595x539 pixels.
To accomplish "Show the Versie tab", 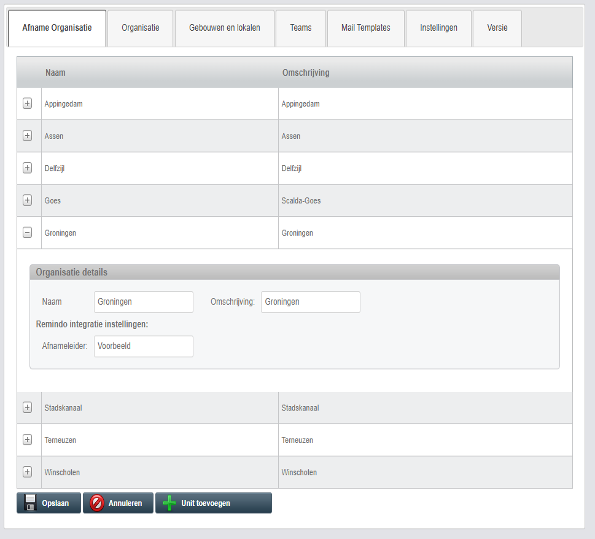I will [x=497, y=28].
